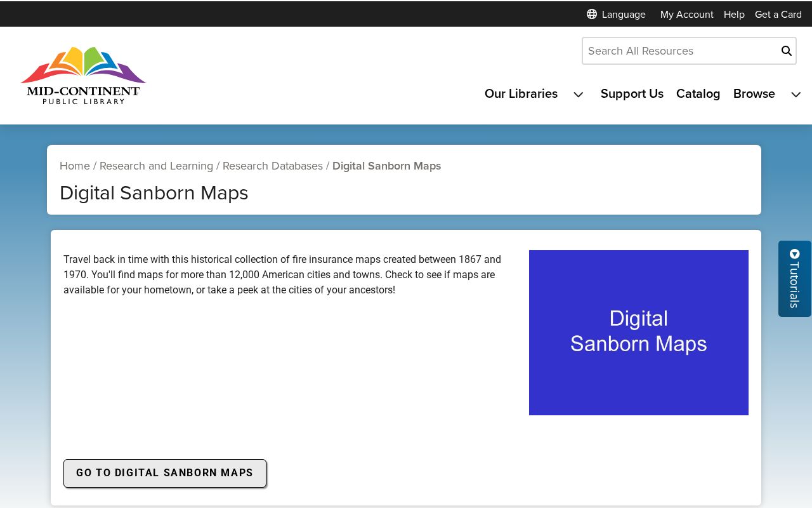Navigate to Home breadcrumb

(75, 166)
